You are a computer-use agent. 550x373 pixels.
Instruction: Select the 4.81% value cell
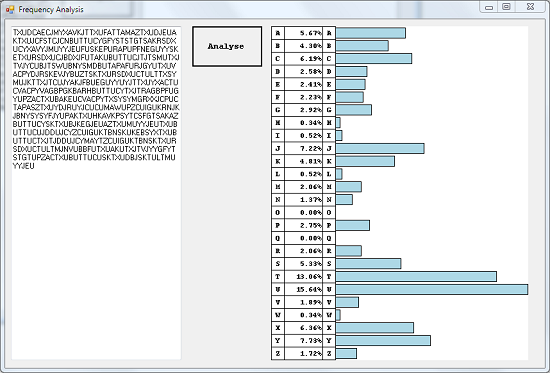(303, 161)
